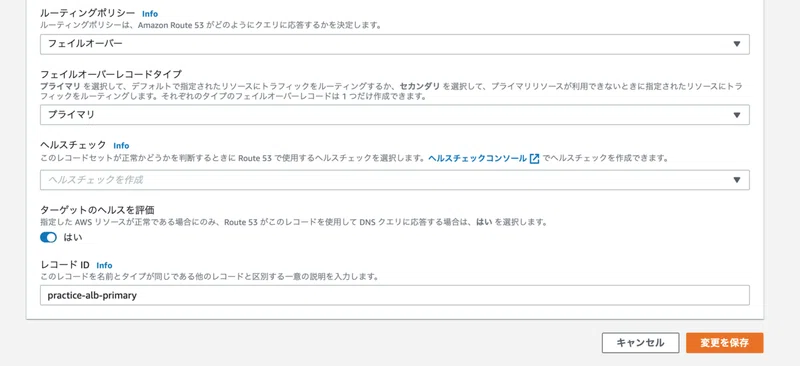Open the フェイルオーバーレコードタイプ dropdown showing プライマリ
This screenshot has height=366, width=800.
click(x=394, y=115)
